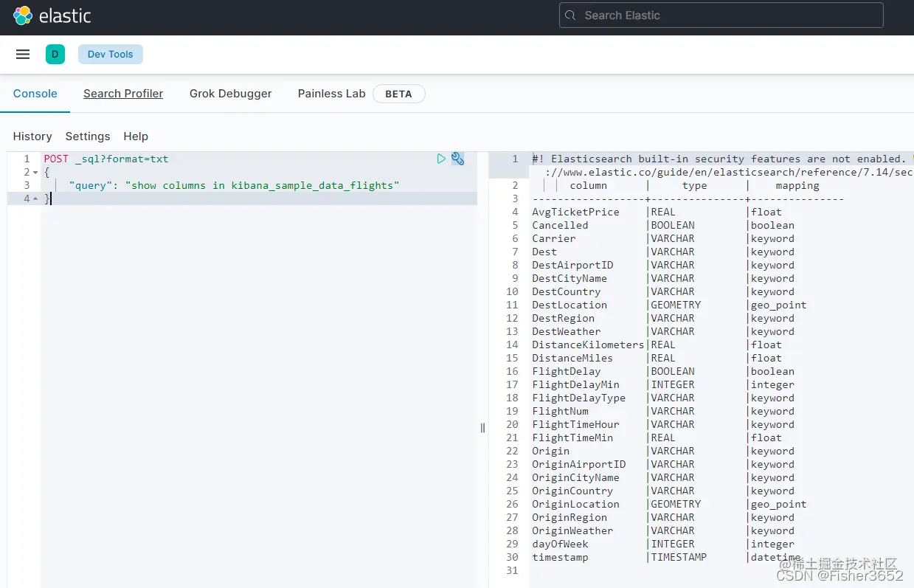The height and width of the screenshot is (588, 914).
Task: Click the search magnifier icon
Action: point(570,15)
